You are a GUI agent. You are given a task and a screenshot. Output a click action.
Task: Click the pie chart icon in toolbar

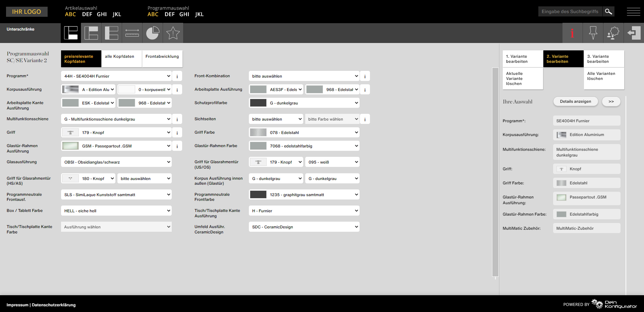point(153,33)
